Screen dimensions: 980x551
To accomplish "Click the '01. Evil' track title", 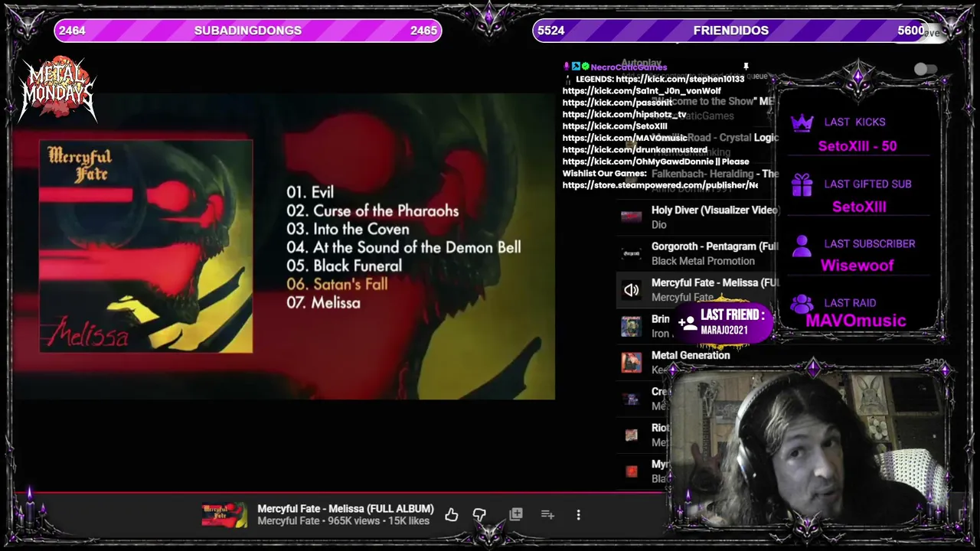I will tap(310, 193).
